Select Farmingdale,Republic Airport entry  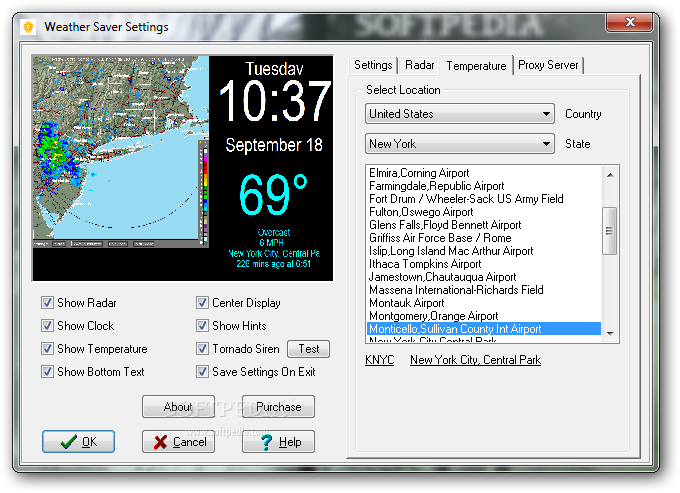pos(484,186)
